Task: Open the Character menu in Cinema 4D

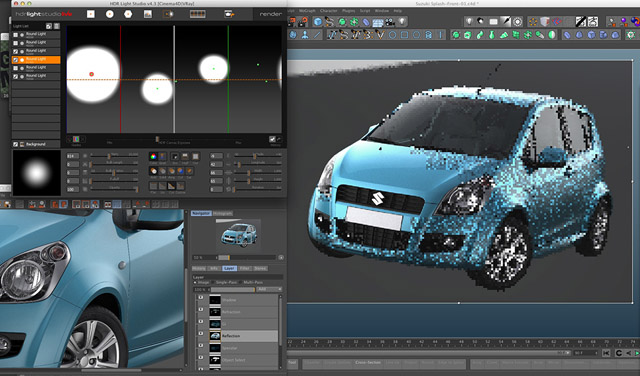Action: [x=329, y=11]
